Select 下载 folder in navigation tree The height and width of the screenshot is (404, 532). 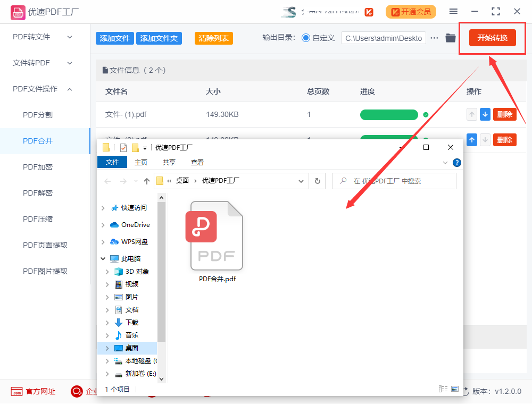[127, 322]
